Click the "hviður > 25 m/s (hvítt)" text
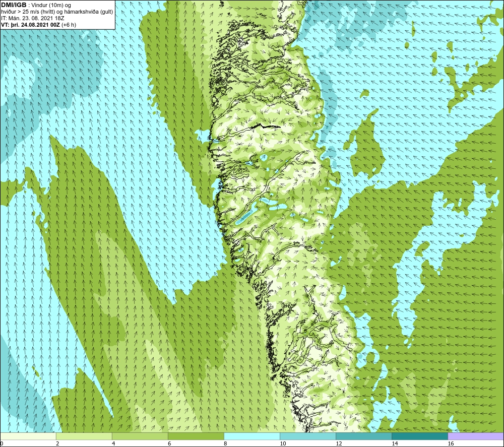This screenshot has height=447, width=504. [x=28, y=12]
